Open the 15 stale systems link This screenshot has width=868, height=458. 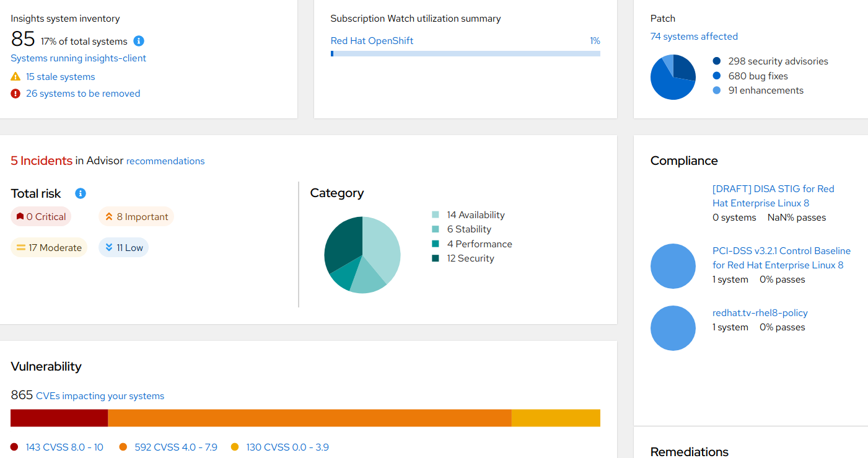[x=61, y=77]
